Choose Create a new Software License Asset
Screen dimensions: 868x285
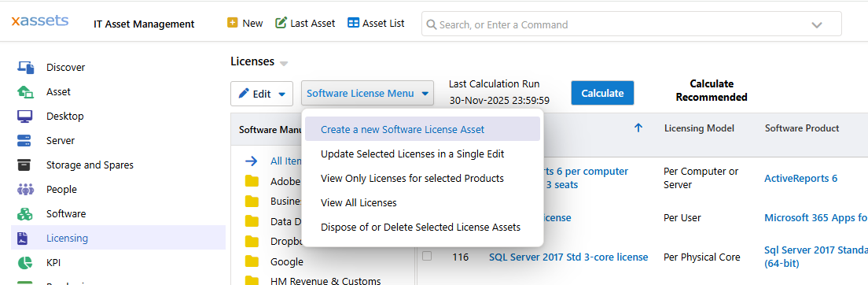point(422,129)
